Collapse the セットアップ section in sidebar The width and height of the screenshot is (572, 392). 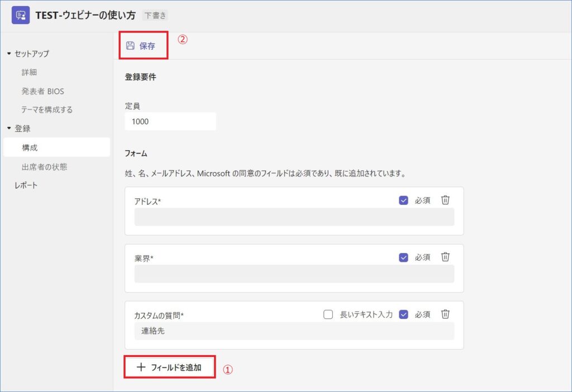(9, 54)
